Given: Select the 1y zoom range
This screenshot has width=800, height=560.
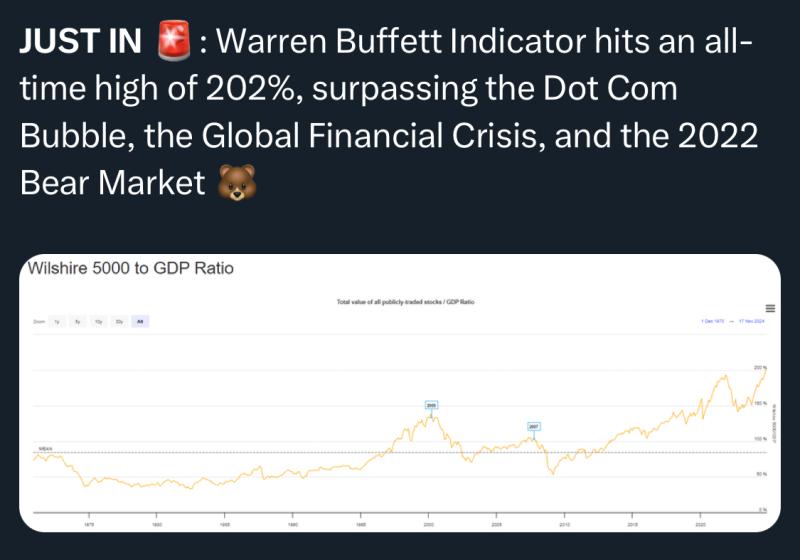Looking at the screenshot, I should pos(57,321).
